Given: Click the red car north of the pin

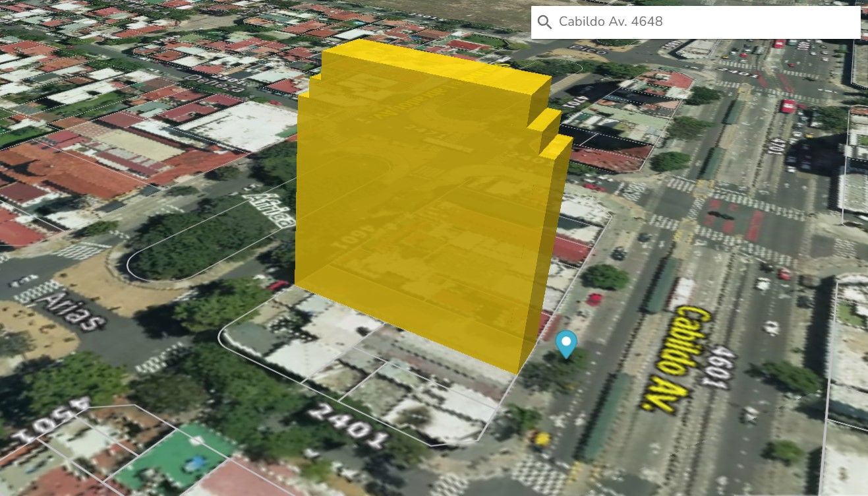Looking at the screenshot, I should 594,299.
